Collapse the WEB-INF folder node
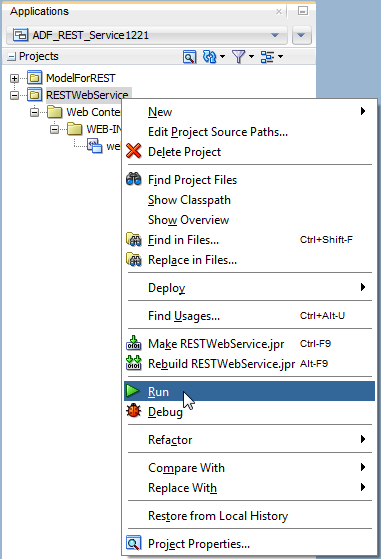The width and height of the screenshot is (381, 559). tap(54, 129)
